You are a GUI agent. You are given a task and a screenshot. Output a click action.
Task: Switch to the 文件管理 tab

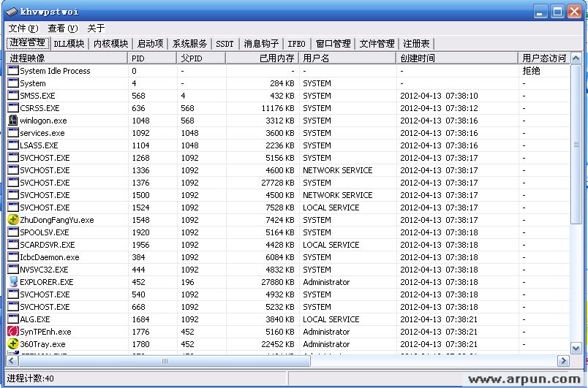(377, 44)
